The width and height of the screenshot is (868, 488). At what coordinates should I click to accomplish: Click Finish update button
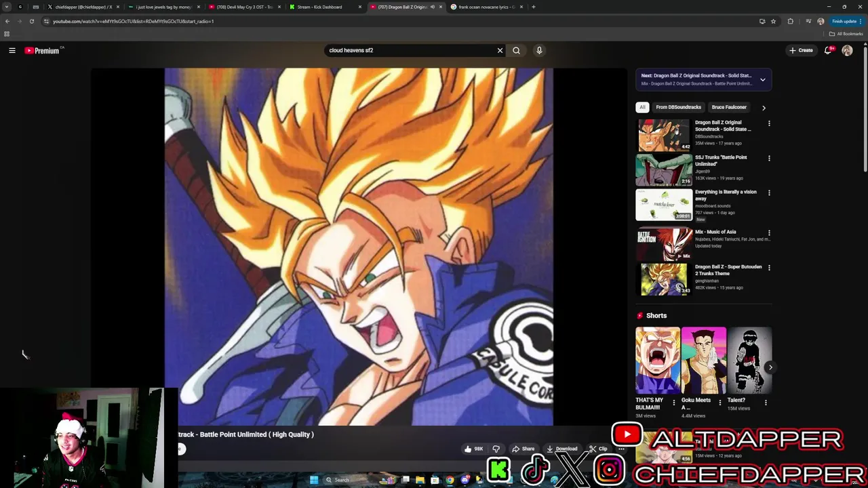pos(847,21)
